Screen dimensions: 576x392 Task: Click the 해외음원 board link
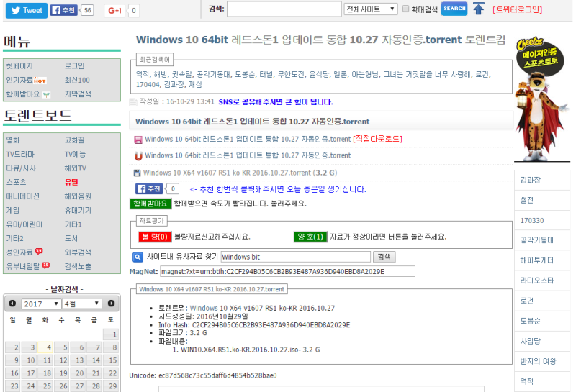78,196
